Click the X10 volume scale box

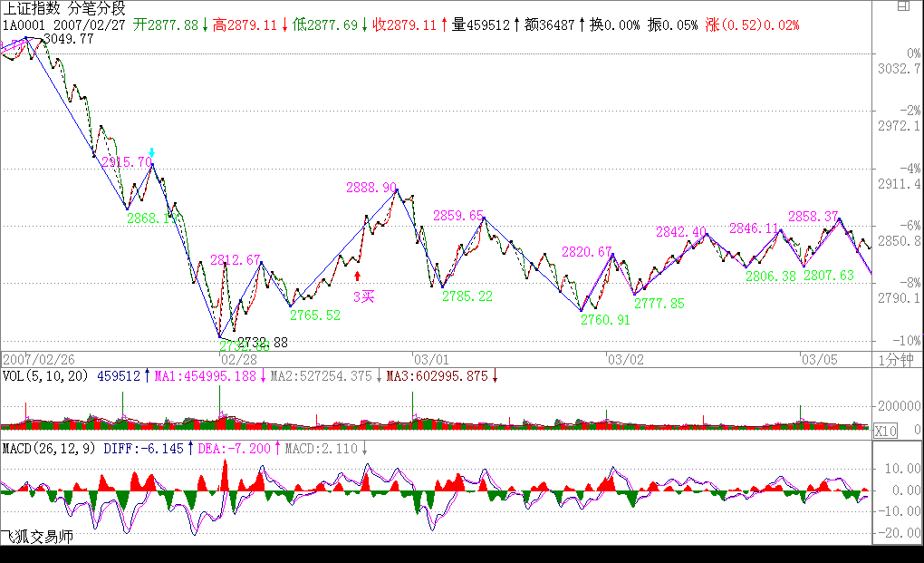pyautogui.click(x=885, y=432)
